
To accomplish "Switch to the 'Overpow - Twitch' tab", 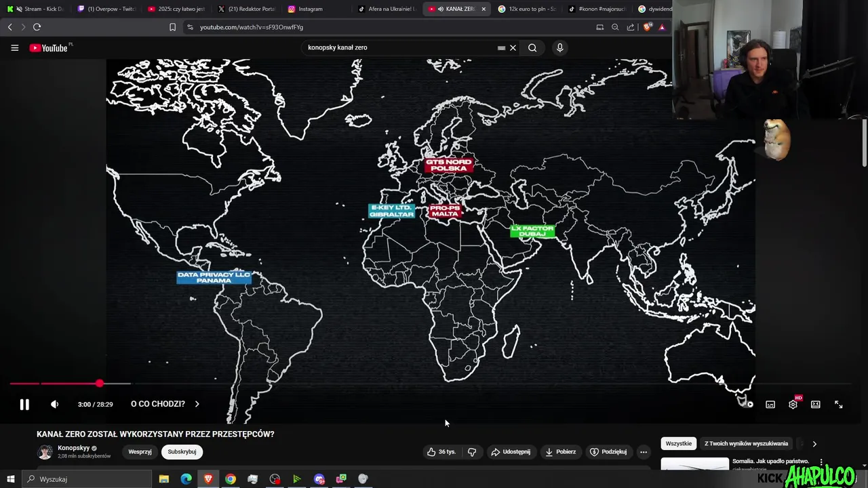I will [106, 9].
